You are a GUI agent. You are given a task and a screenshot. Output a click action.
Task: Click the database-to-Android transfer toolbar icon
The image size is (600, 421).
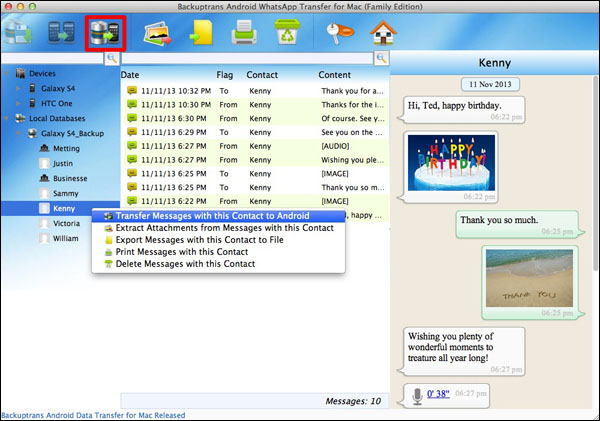(105, 33)
